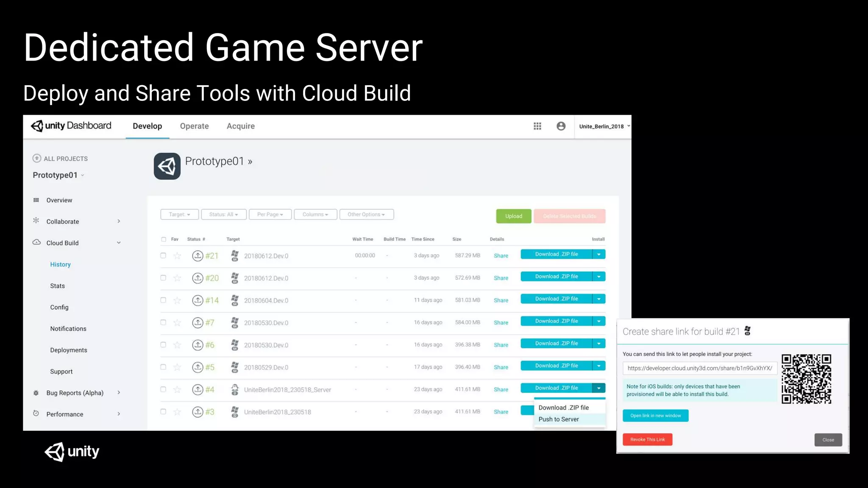Toggle the select-all builds checkbox
This screenshot has height=488, width=868.
pyautogui.click(x=164, y=239)
